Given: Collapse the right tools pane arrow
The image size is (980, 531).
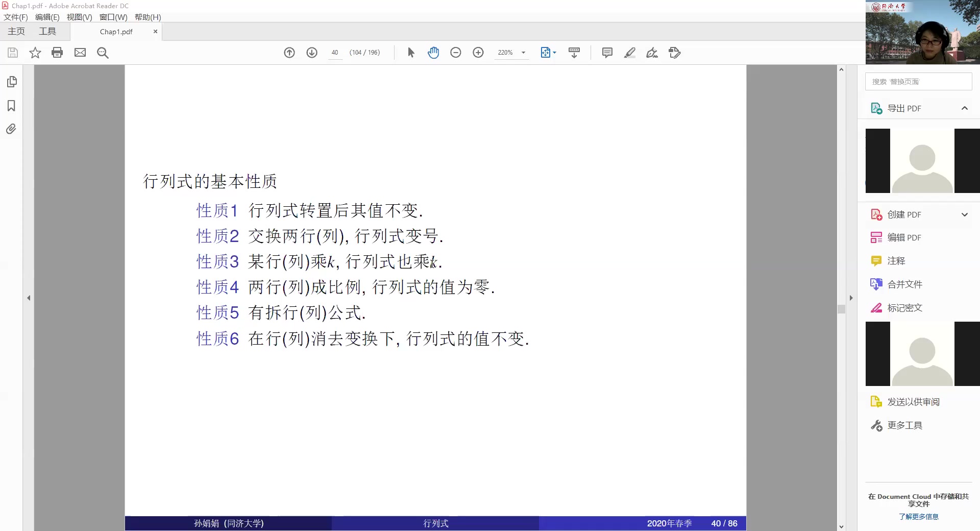Looking at the screenshot, I should 851,298.
